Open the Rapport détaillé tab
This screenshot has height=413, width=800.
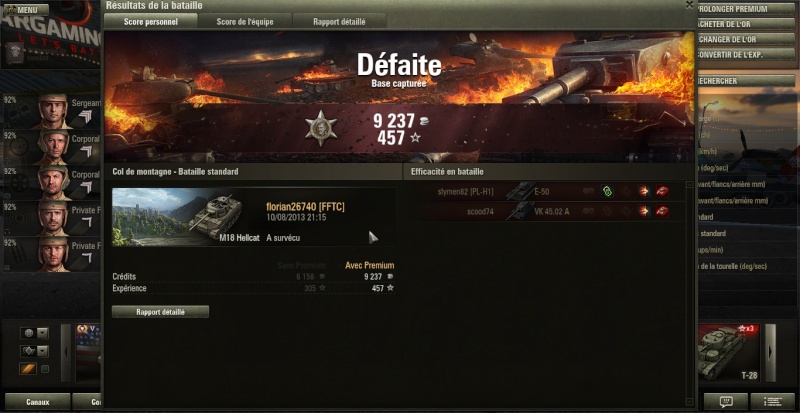pos(339,22)
